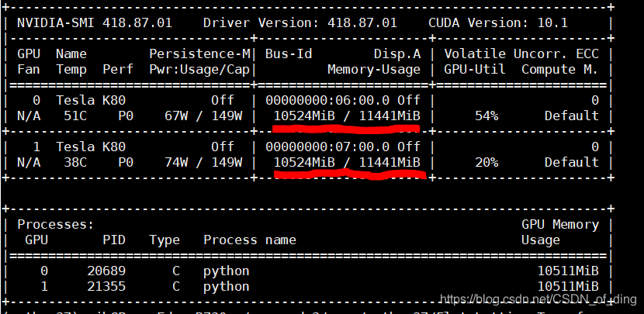Click process PID 20689
Viewport: 644px width, 314px height.
tap(106, 271)
